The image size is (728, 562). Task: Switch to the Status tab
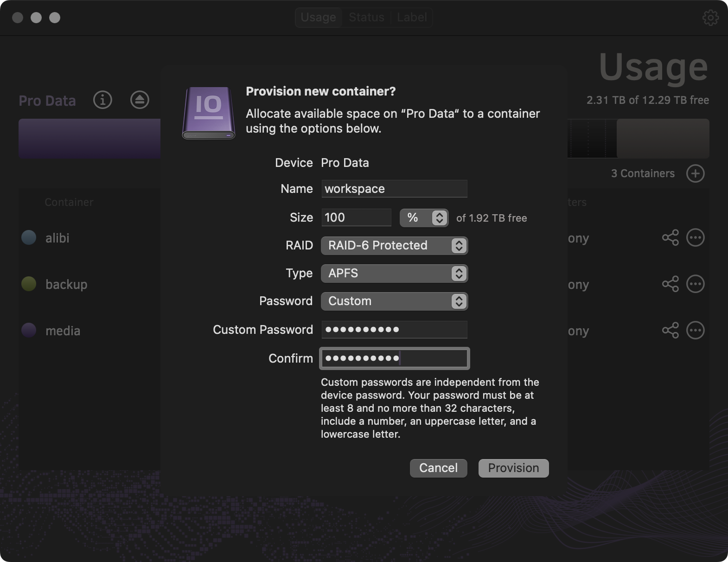click(x=366, y=18)
